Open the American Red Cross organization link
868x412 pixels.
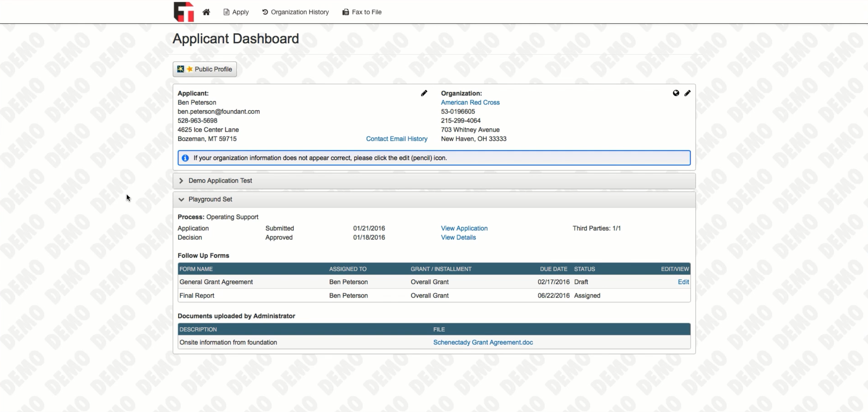(470, 102)
